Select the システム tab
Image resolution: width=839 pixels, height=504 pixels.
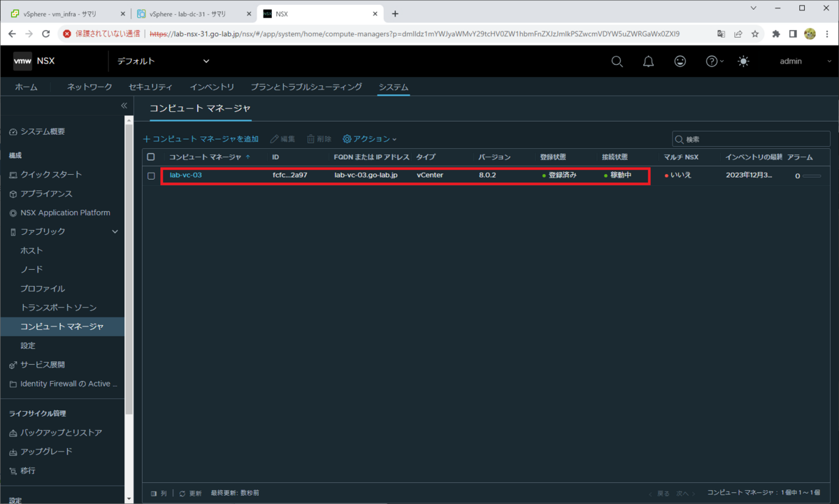click(394, 87)
